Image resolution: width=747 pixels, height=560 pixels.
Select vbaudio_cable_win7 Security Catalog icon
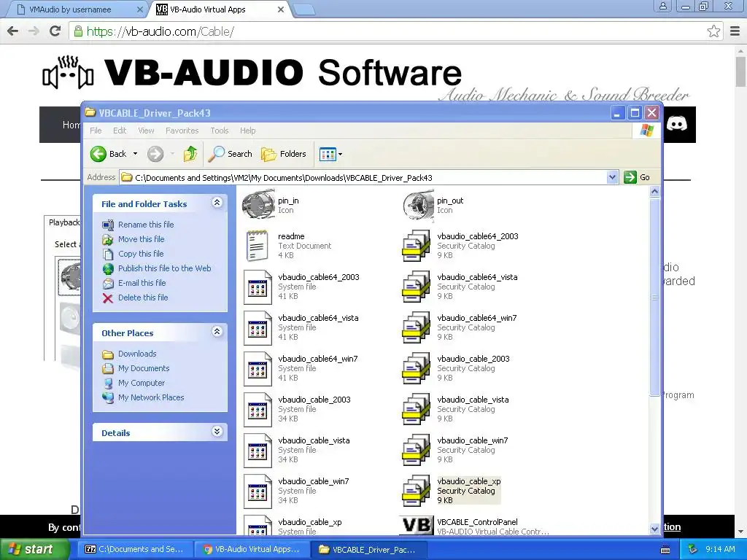tap(417, 451)
